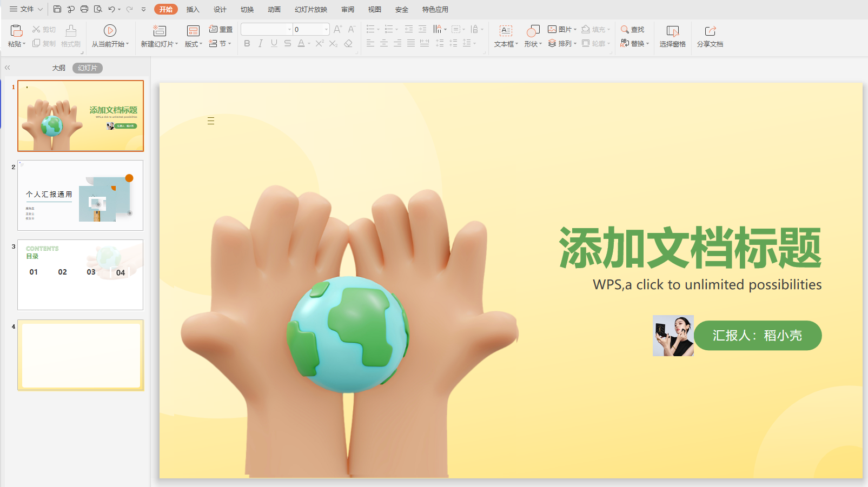
Task: Toggle bold formatting
Action: pos(247,43)
